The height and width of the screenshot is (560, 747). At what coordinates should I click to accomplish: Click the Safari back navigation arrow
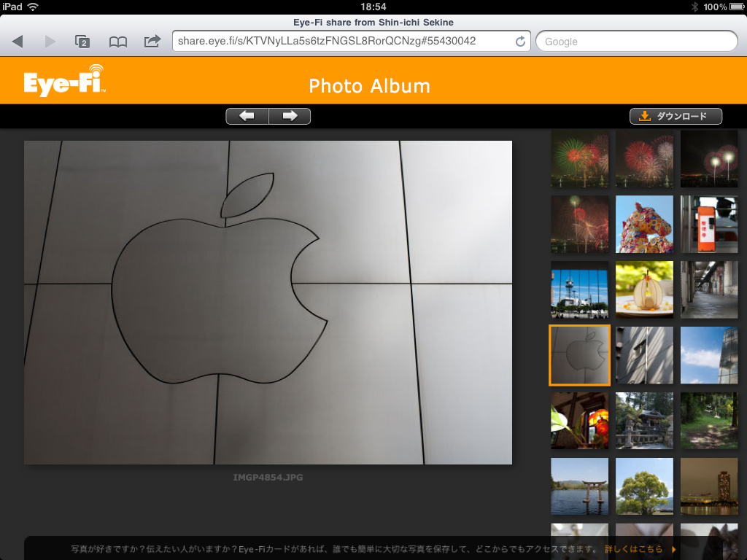click(x=17, y=42)
